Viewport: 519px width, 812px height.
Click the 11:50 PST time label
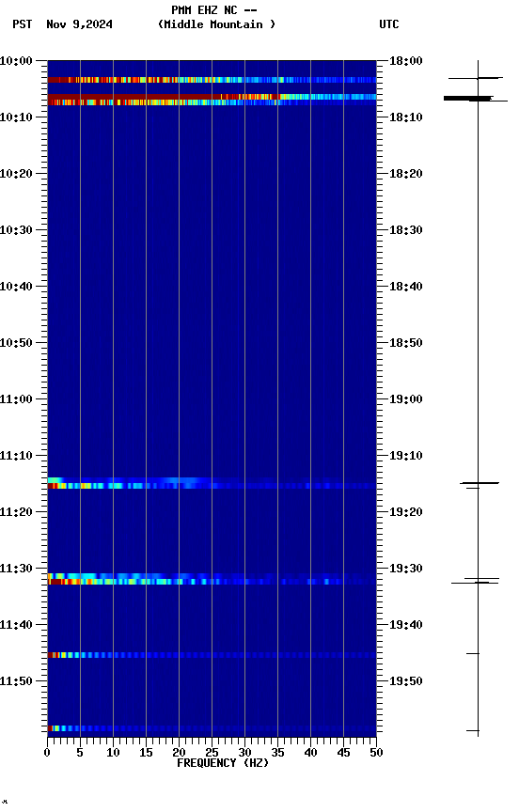click(16, 681)
